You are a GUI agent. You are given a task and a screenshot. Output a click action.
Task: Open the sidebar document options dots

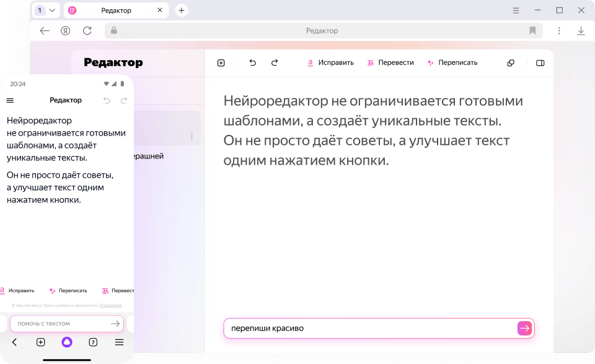pyautogui.click(x=192, y=136)
